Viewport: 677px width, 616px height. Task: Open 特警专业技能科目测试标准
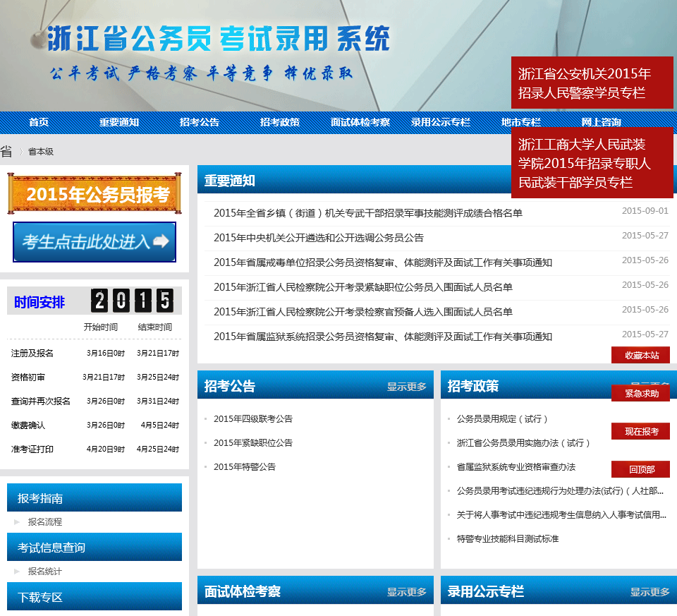(508, 538)
